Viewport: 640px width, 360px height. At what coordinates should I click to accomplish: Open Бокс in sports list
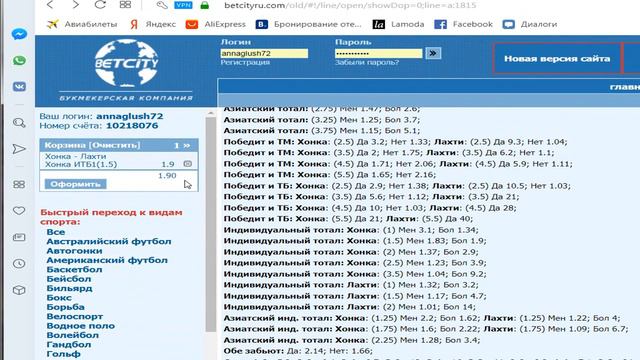[59, 298]
